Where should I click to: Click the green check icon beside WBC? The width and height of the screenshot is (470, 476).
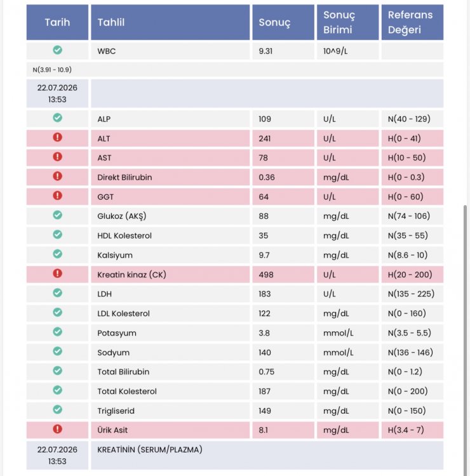coord(57,50)
